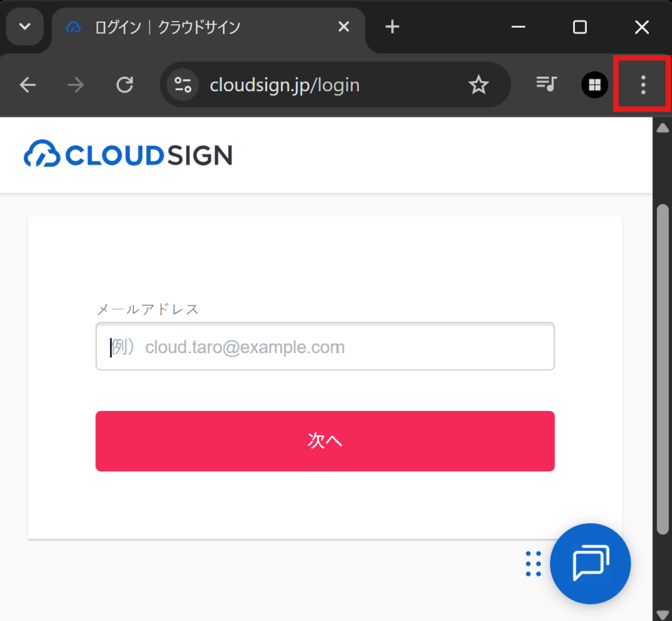Focus the メールアドレス input field
The image size is (672, 621).
tap(325, 346)
